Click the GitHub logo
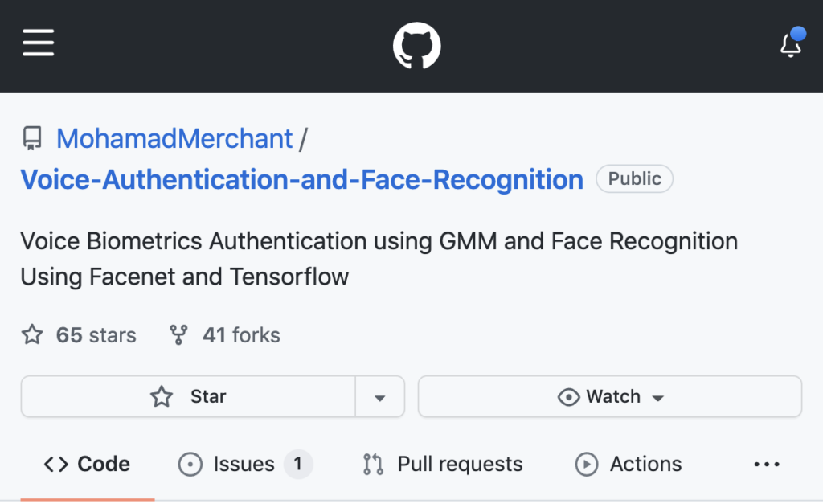The width and height of the screenshot is (823, 504). point(416,46)
